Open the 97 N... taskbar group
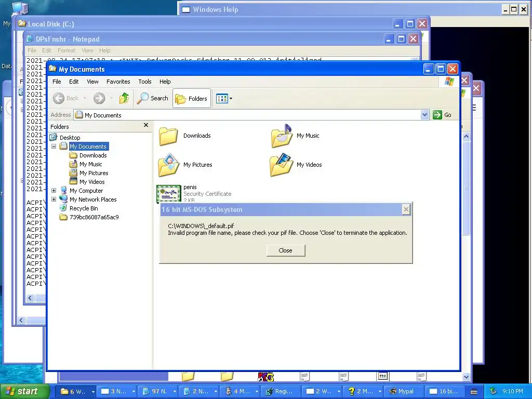Viewport: 532px width, 399px height. pos(157,392)
